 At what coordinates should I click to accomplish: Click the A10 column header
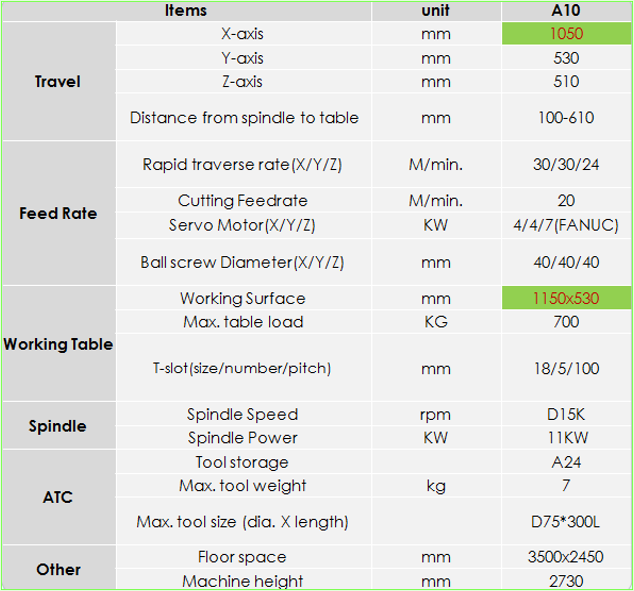(x=566, y=11)
